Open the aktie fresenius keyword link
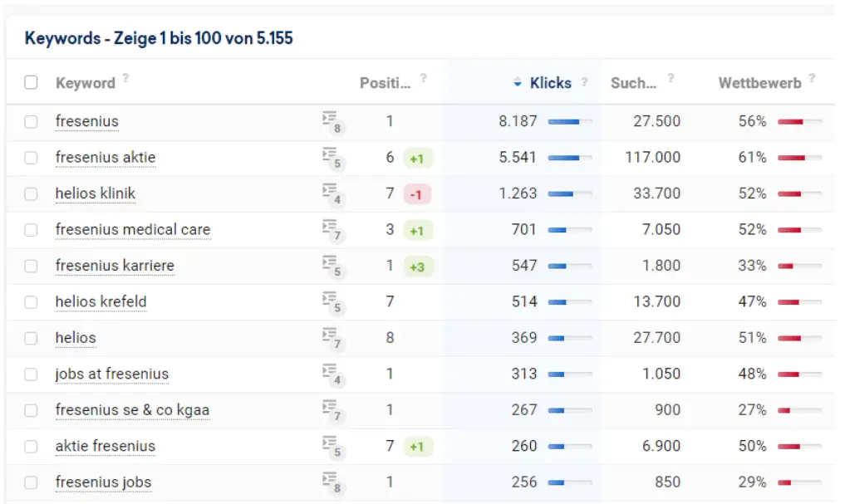Viewport: 845px width, 504px height. click(x=105, y=446)
